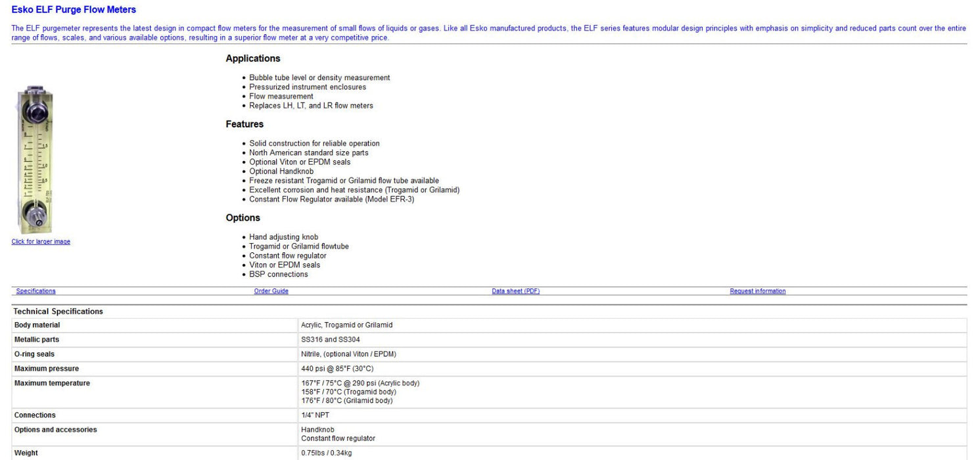Click the Features section heading
Viewport: 980px width, 460px height.
coord(245,124)
